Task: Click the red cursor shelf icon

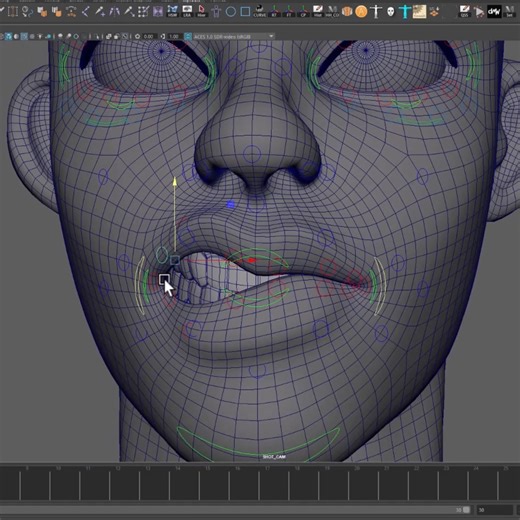Action: click(201, 11)
